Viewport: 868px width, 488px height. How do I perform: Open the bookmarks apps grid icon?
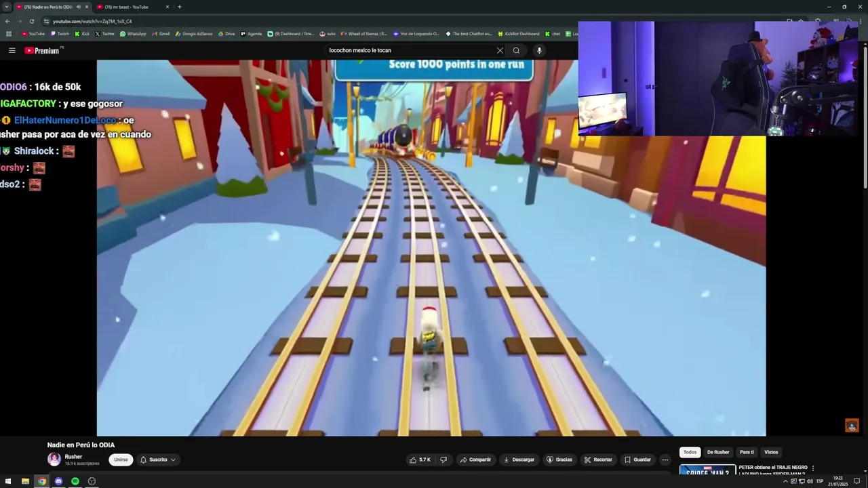9,33
